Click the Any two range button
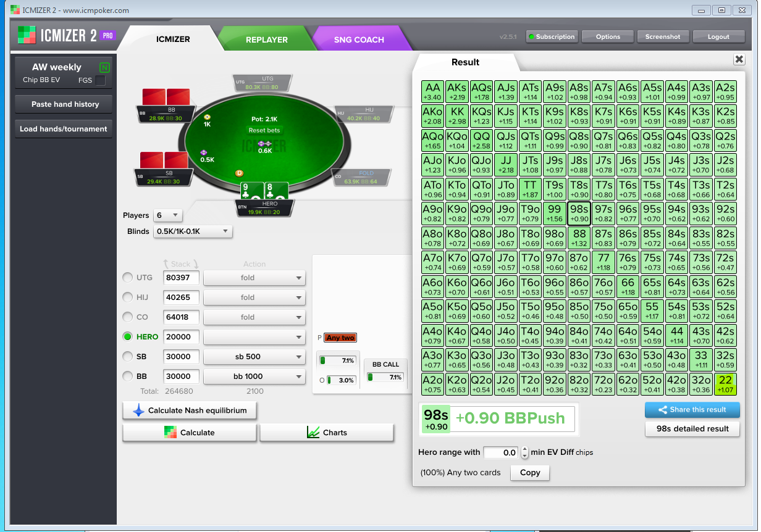 (340, 338)
